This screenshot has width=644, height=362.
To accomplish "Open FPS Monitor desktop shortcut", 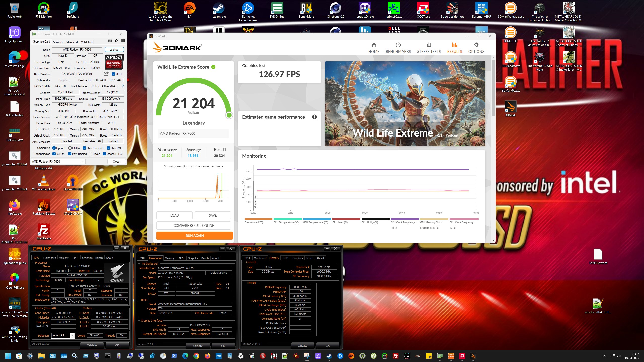I will point(44,10).
